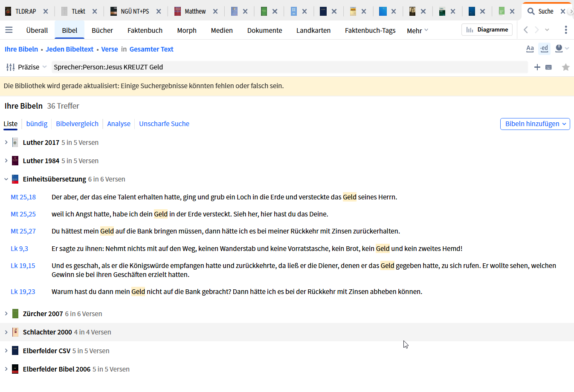Open the Unscharfe Suche view

point(164,124)
